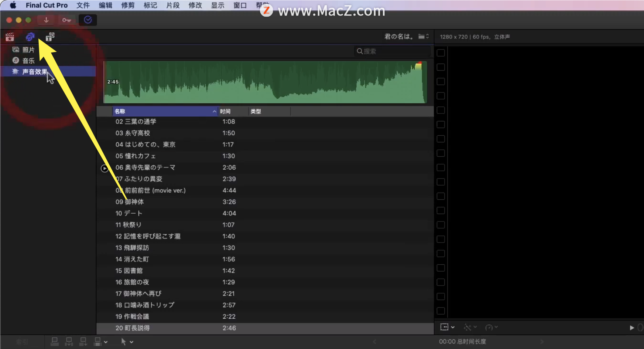Image resolution: width=644 pixels, height=349 pixels.
Task: Click the append clip edit icon
Action: click(83, 342)
